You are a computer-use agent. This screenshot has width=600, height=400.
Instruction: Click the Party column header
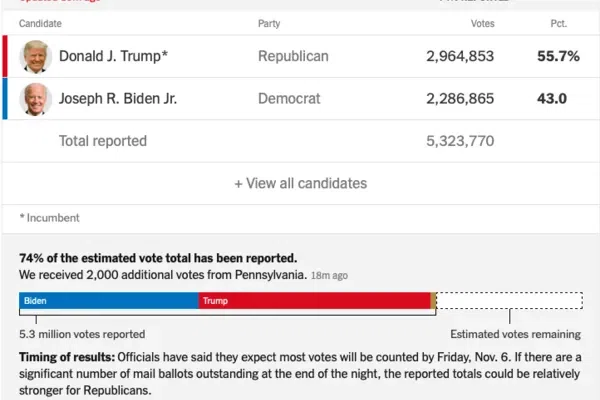[x=270, y=21]
